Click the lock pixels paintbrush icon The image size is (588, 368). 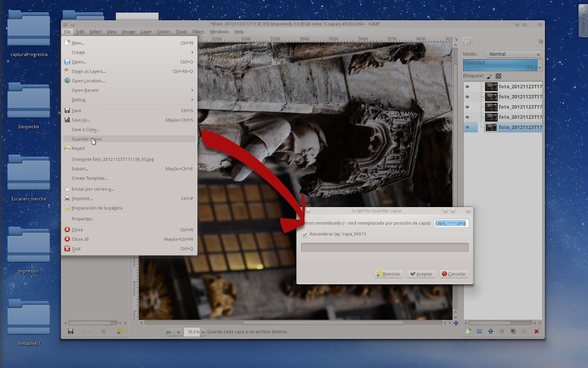point(490,76)
